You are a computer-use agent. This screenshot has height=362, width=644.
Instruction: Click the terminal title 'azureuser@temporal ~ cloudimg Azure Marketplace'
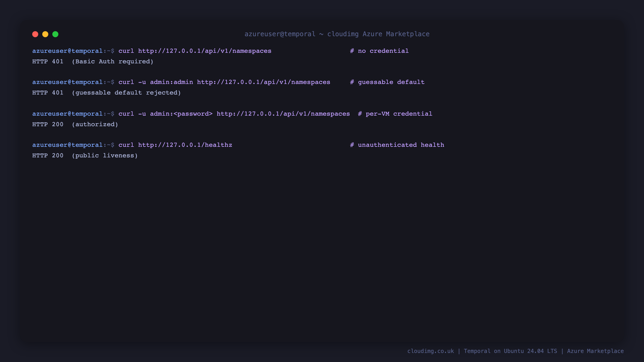[x=337, y=34]
